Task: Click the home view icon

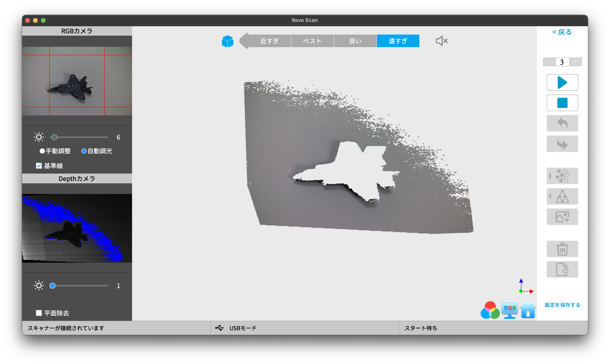Action: pyautogui.click(x=528, y=310)
